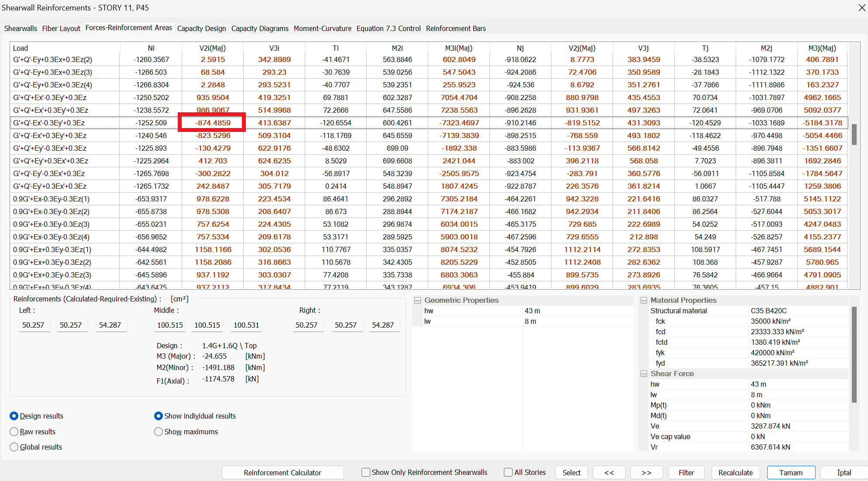Choose Show maximums radio button
This screenshot has width=868, height=481.
click(x=158, y=432)
